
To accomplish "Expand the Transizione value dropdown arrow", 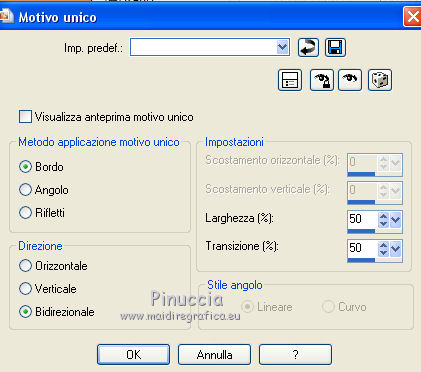I will point(395,249).
